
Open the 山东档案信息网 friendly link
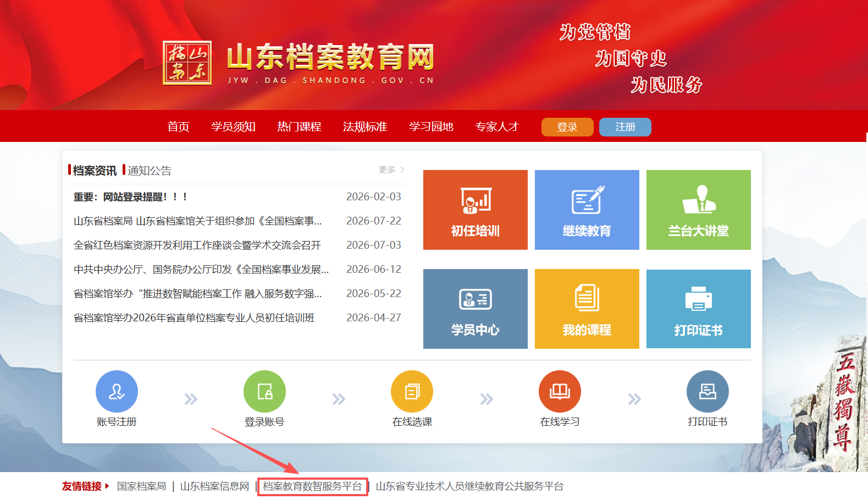pos(215,486)
